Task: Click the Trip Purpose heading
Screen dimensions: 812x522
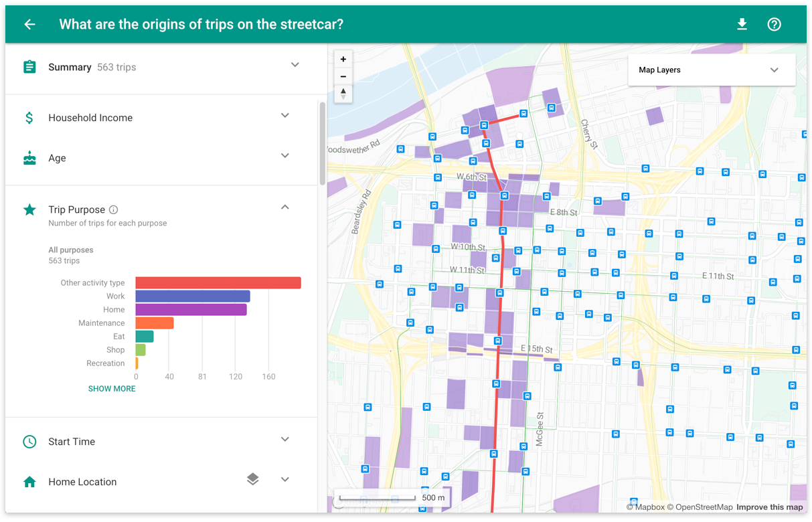Action: [76, 209]
